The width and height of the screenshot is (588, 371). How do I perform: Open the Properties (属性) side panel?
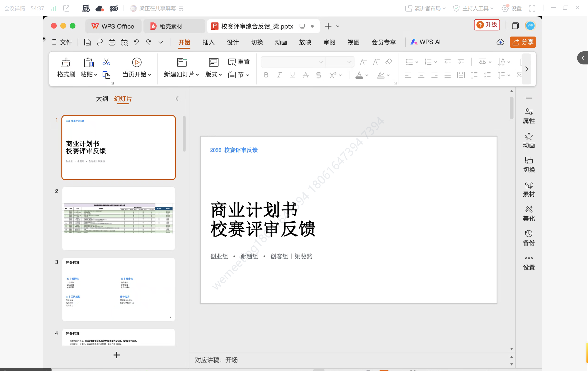[x=529, y=116]
